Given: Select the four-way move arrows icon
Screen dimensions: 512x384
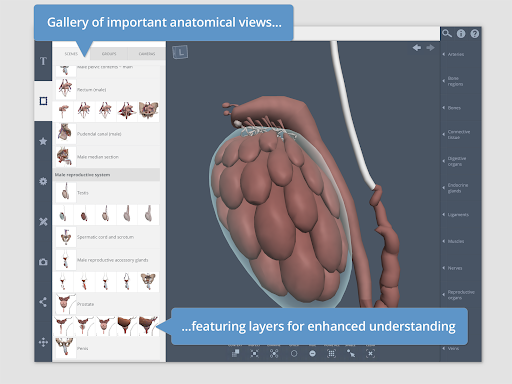Looking at the screenshot, I should [x=43, y=342].
